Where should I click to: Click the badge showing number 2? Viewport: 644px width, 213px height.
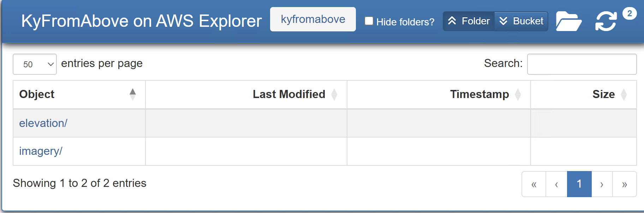click(630, 13)
